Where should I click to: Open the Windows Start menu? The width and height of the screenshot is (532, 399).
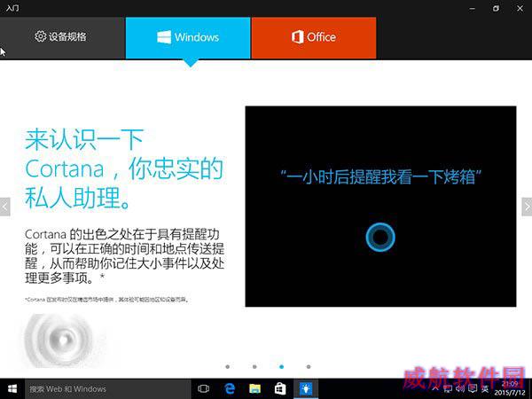(12, 389)
